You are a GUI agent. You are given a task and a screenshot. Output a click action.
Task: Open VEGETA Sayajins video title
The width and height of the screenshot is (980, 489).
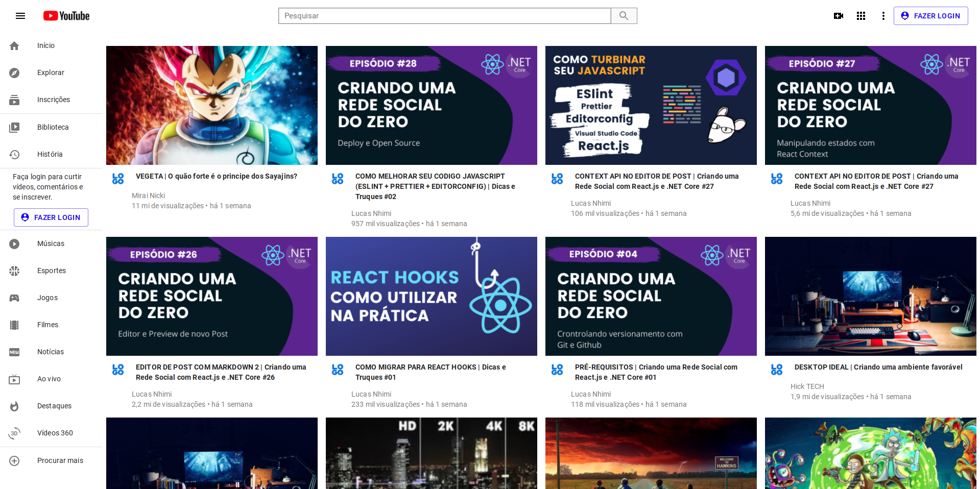[x=217, y=176]
